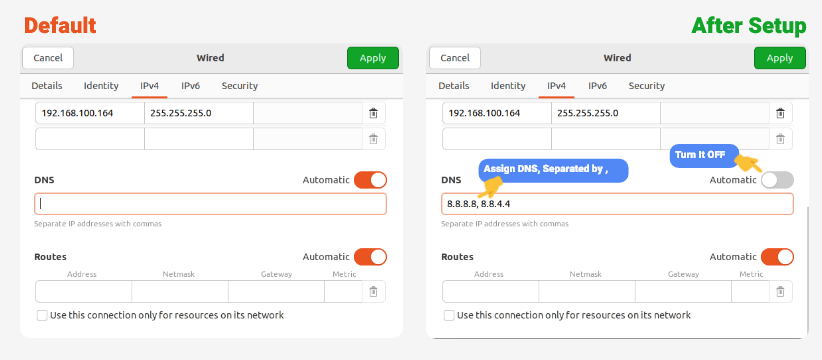The width and height of the screenshot is (822, 360).
Task: Click the Routes heading in After Setup panel
Action: pyautogui.click(x=457, y=257)
